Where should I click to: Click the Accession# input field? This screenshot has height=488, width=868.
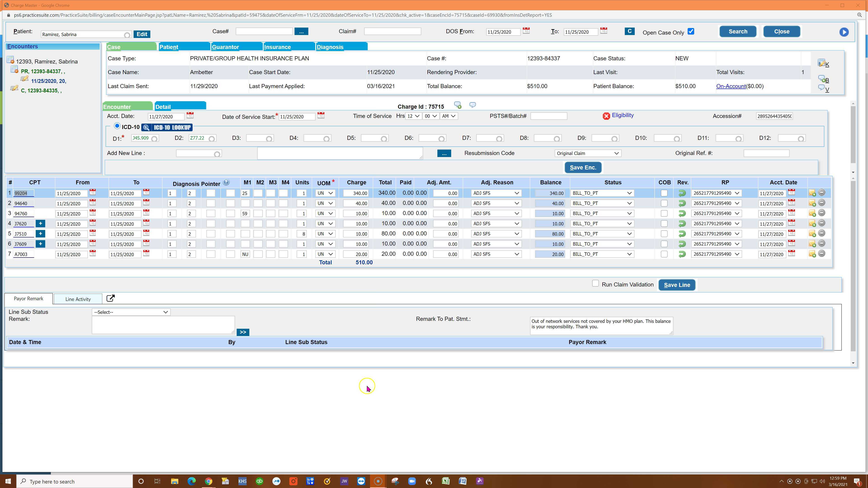(774, 116)
